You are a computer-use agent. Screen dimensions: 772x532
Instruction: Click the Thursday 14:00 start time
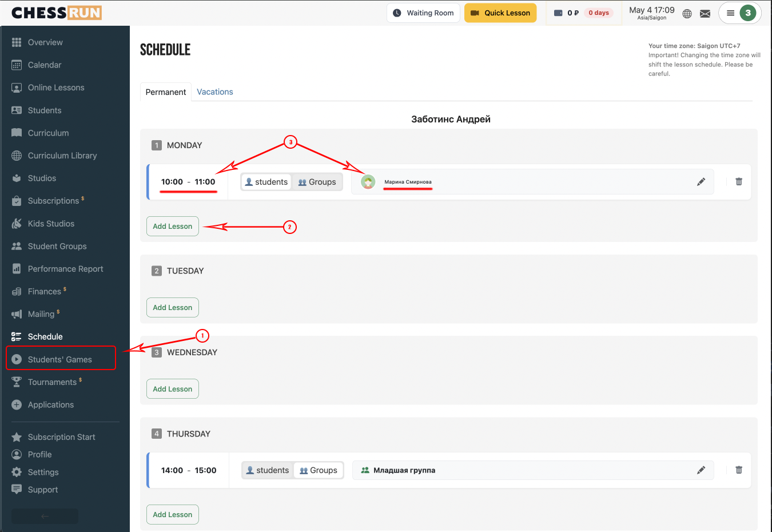click(172, 470)
